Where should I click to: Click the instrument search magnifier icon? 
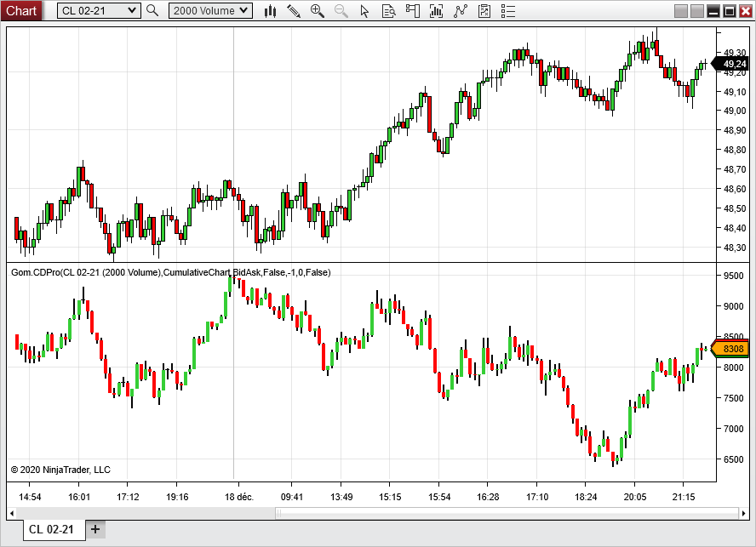(152, 11)
